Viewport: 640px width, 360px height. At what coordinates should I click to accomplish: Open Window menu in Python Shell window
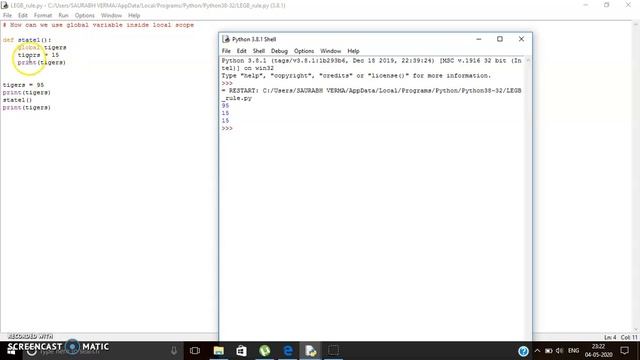coord(331,51)
